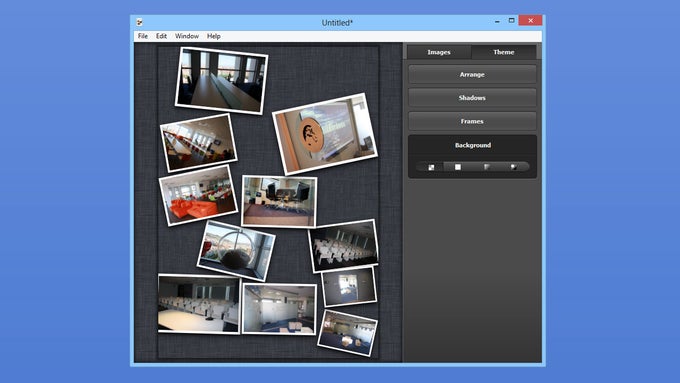Open the Help menu
Screen dimensions: 680x383
pyautogui.click(x=214, y=36)
